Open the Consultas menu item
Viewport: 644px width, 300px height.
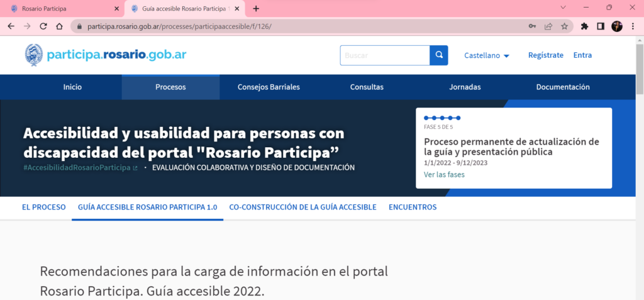pyautogui.click(x=367, y=87)
